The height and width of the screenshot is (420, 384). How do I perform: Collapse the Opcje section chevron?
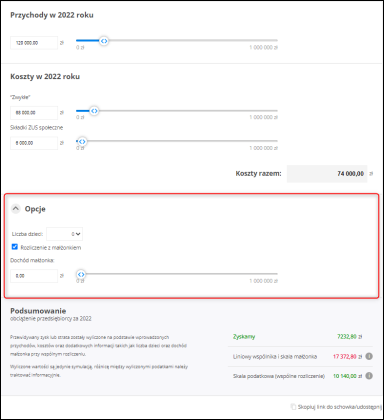pyautogui.click(x=16, y=209)
